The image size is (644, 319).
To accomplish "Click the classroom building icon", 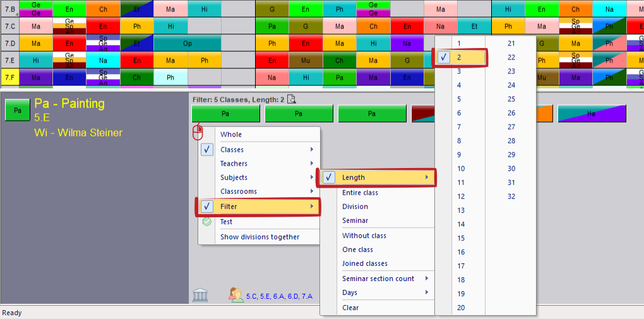I will point(200,294).
